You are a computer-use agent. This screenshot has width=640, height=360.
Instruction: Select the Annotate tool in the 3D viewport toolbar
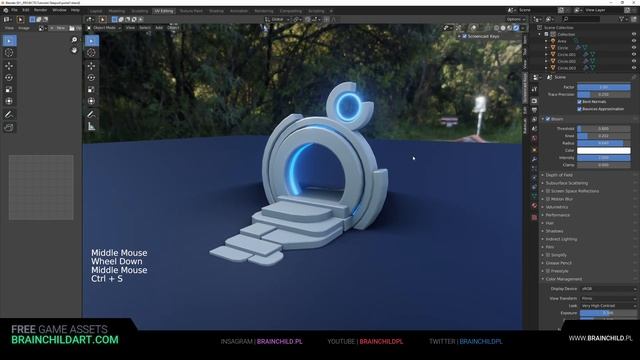91,115
